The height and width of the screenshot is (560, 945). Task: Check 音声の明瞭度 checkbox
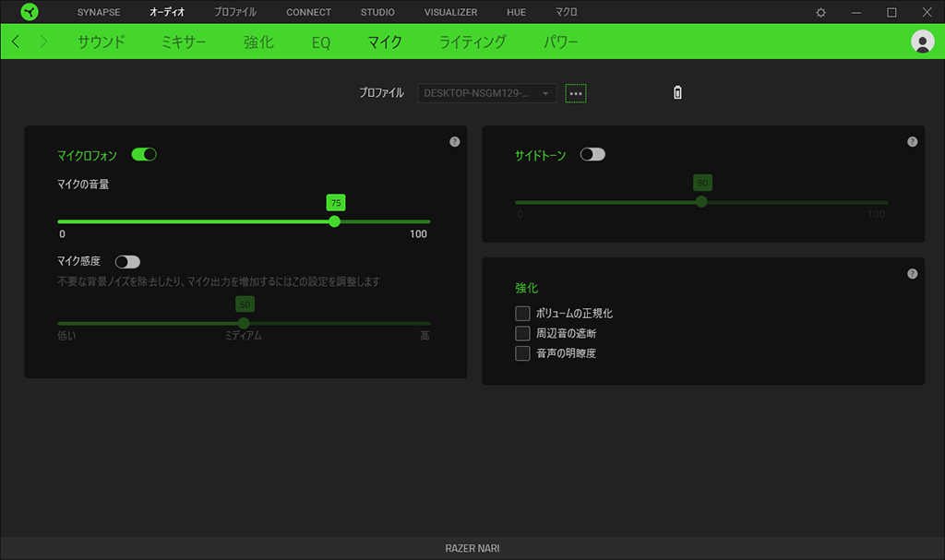click(x=522, y=353)
